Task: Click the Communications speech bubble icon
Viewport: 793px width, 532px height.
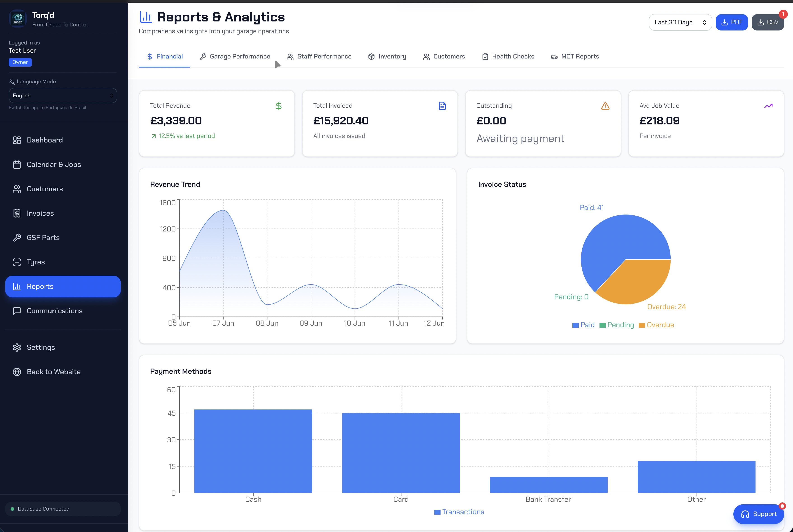Action: [17, 311]
